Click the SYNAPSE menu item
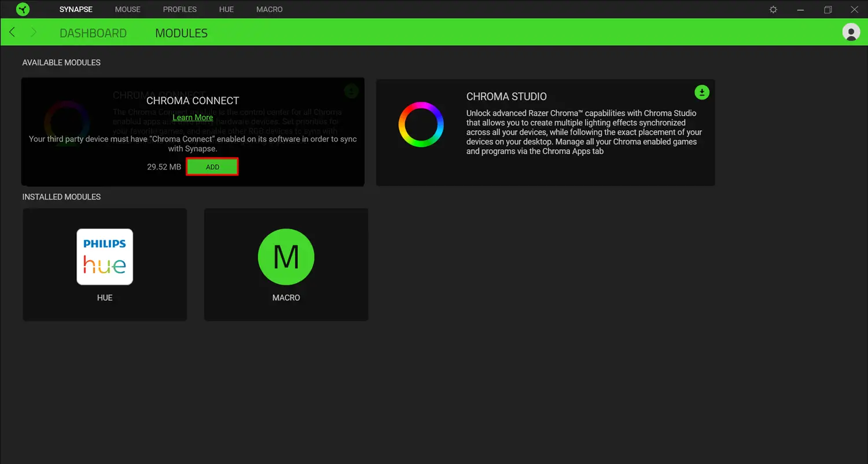This screenshot has width=868, height=464. (75, 9)
